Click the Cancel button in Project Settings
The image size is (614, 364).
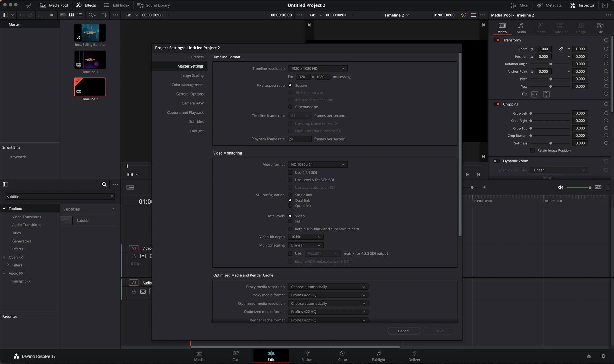pyautogui.click(x=404, y=331)
